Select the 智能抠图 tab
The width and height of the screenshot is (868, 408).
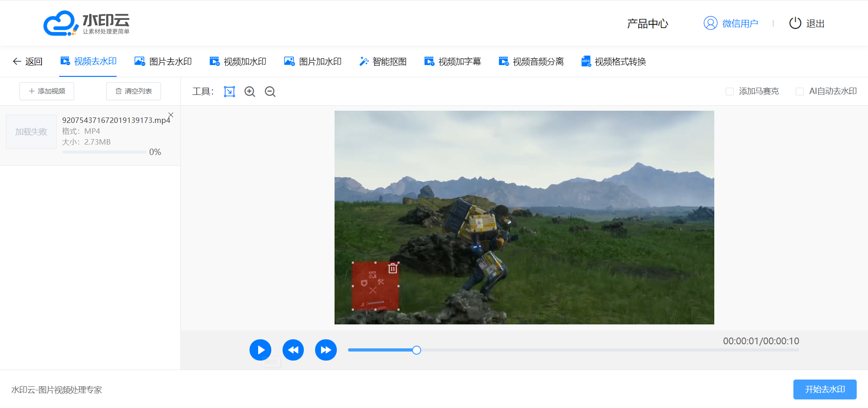[x=383, y=61]
